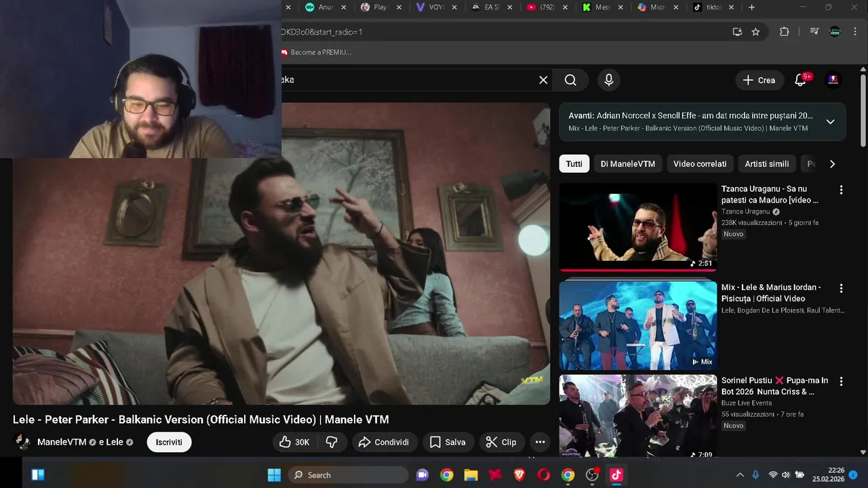This screenshot has width=868, height=488.
Task: Open Chrome's three-dot main menu
Action: coord(854,32)
